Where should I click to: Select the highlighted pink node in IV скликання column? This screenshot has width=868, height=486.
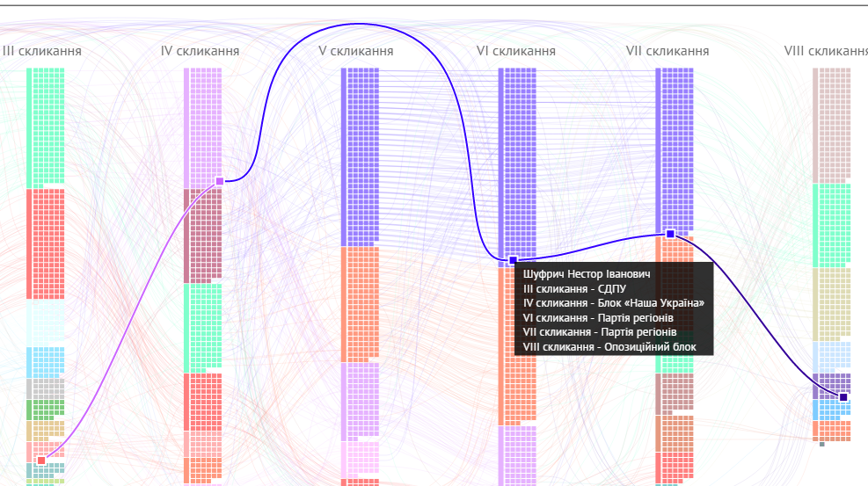(220, 181)
